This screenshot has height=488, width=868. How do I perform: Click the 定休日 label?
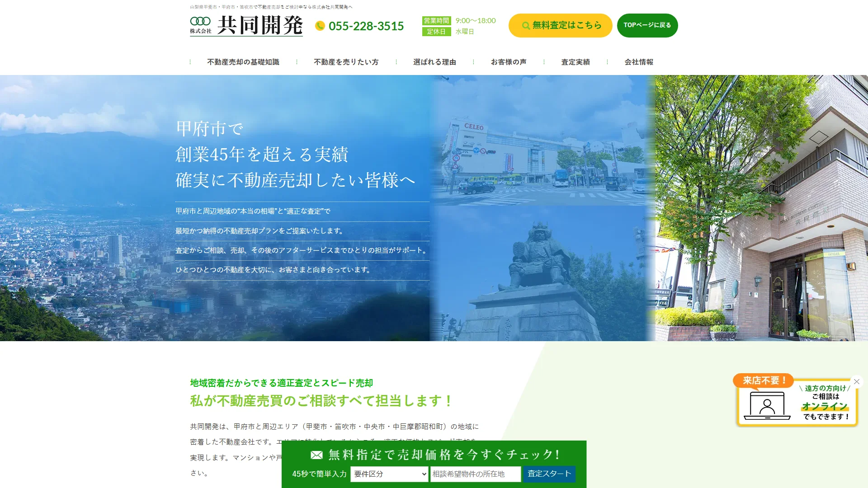click(x=436, y=32)
